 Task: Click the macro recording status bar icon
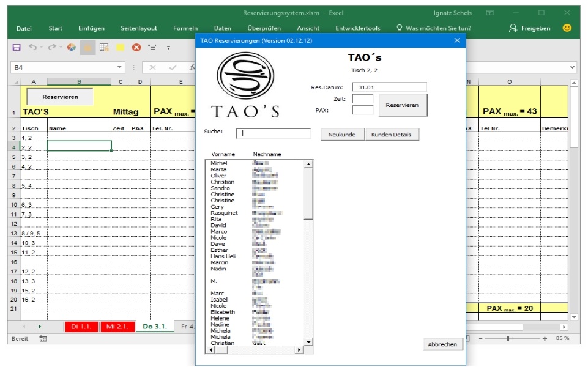coord(43,338)
